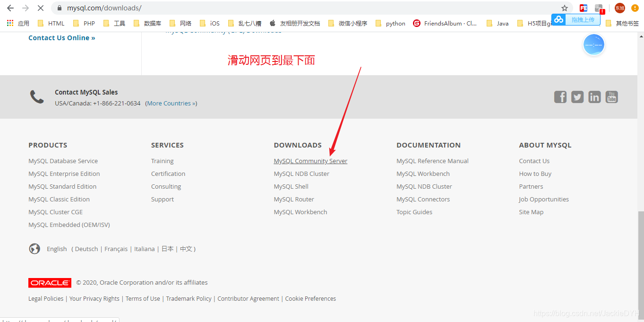Open MySQL Database Service link

[63, 161]
